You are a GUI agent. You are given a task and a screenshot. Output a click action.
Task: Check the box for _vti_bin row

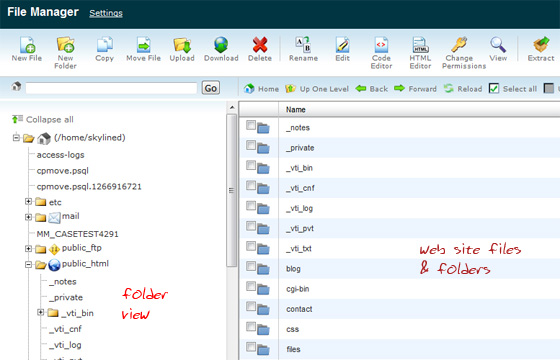[251, 165]
